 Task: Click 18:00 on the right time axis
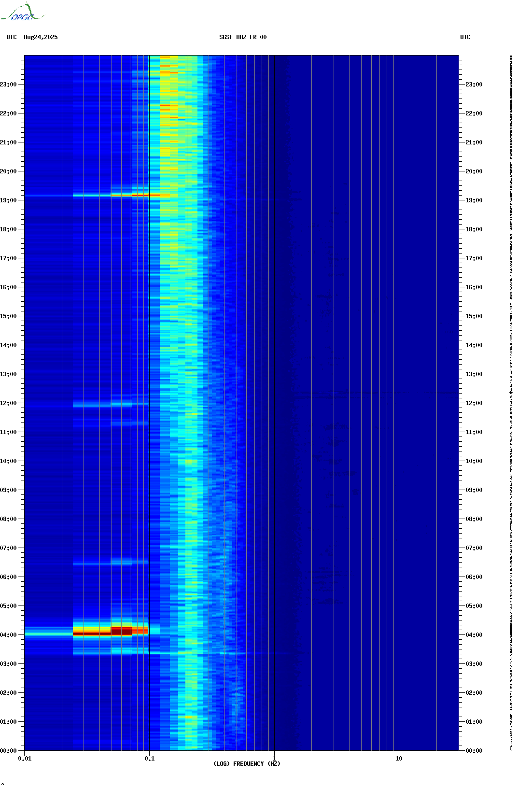[x=474, y=229]
